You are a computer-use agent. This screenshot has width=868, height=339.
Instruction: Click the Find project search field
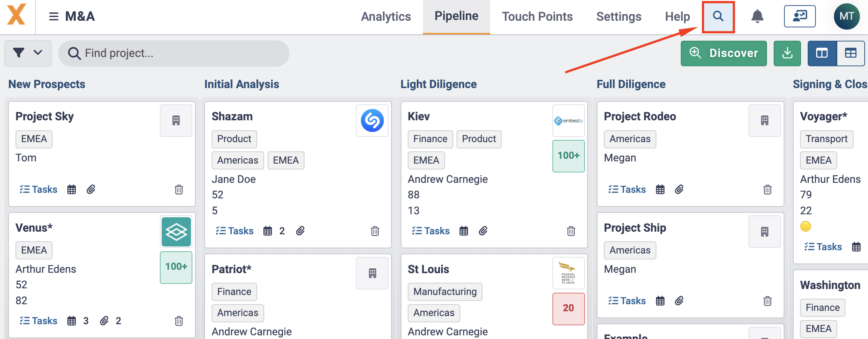click(x=174, y=53)
